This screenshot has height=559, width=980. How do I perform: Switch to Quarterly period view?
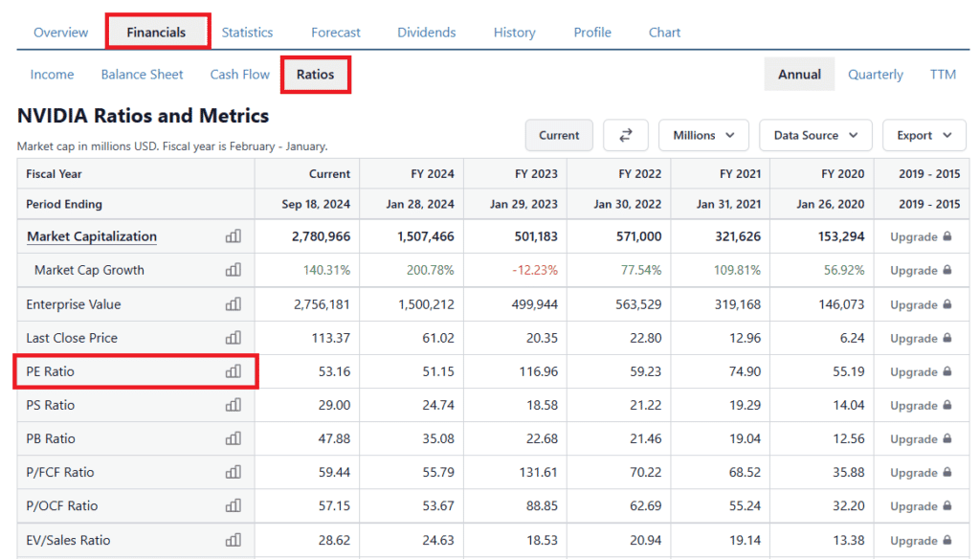coord(875,75)
